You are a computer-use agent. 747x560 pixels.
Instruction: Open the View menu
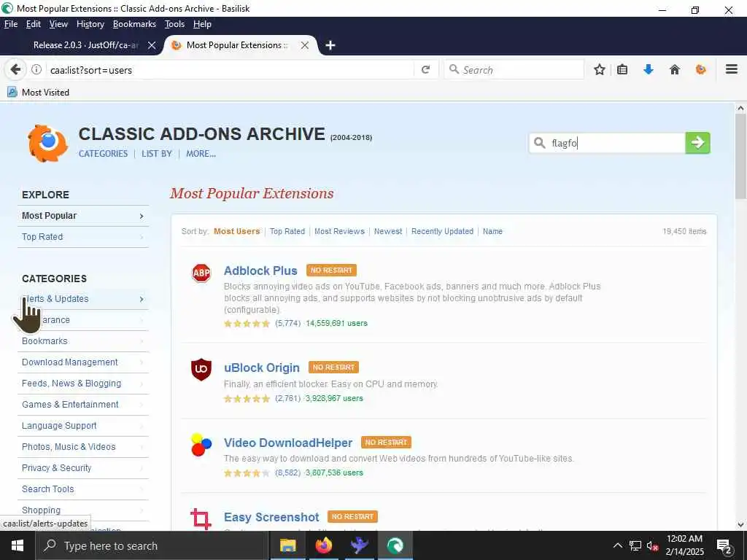point(58,24)
